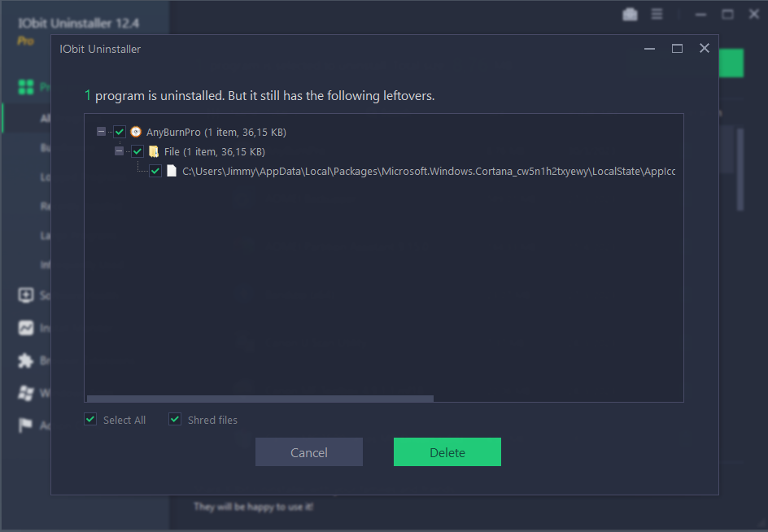Image resolution: width=768 pixels, height=532 pixels.
Task: Click the main window vertical scrollbar
Action: pos(740,169)
